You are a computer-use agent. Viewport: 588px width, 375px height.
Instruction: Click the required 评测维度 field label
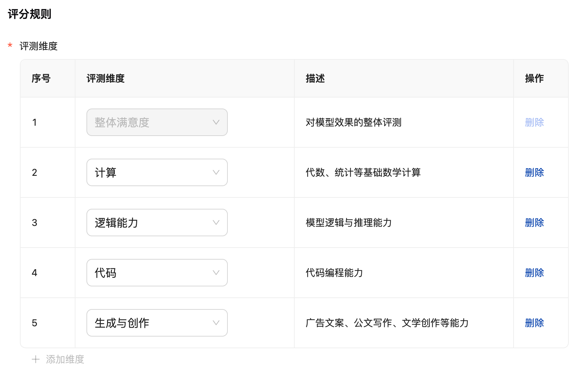38,46
